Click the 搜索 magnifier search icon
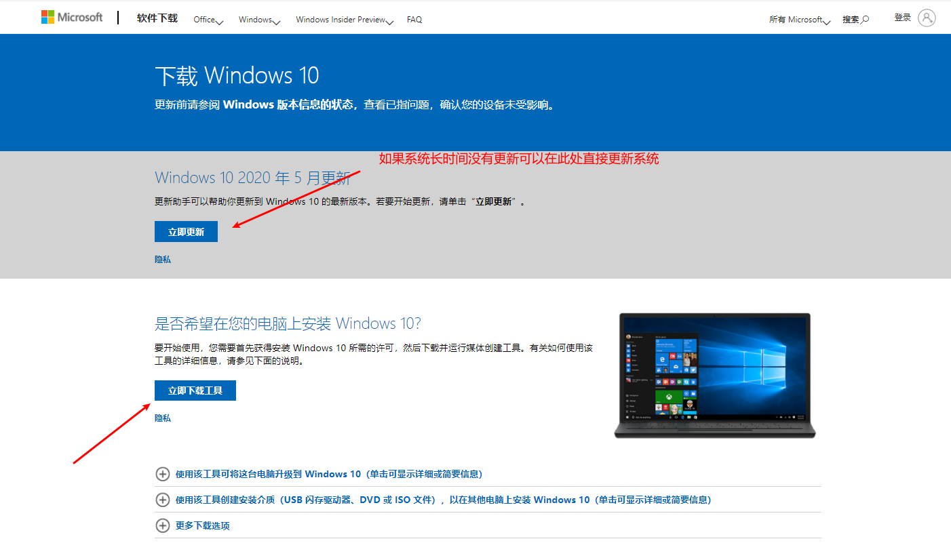Screen dimensions: 951x560 tap(865, 20)
